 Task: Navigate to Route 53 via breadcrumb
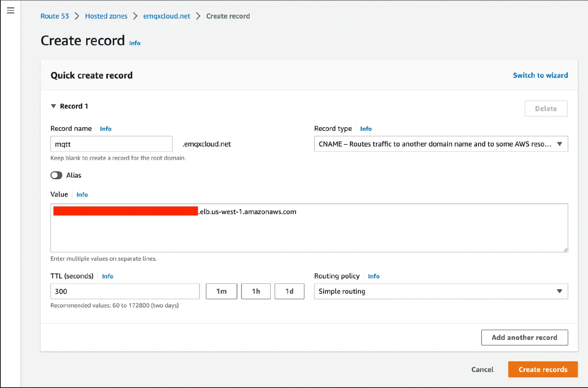[54, 16]
